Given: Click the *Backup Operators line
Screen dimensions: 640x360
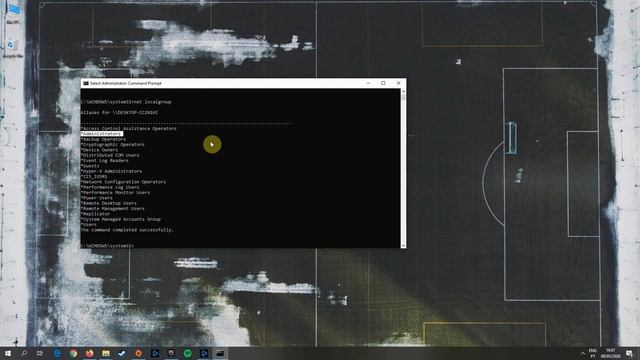Looking at the screenshot, I should pyautogui.click(x=103, y=139).
